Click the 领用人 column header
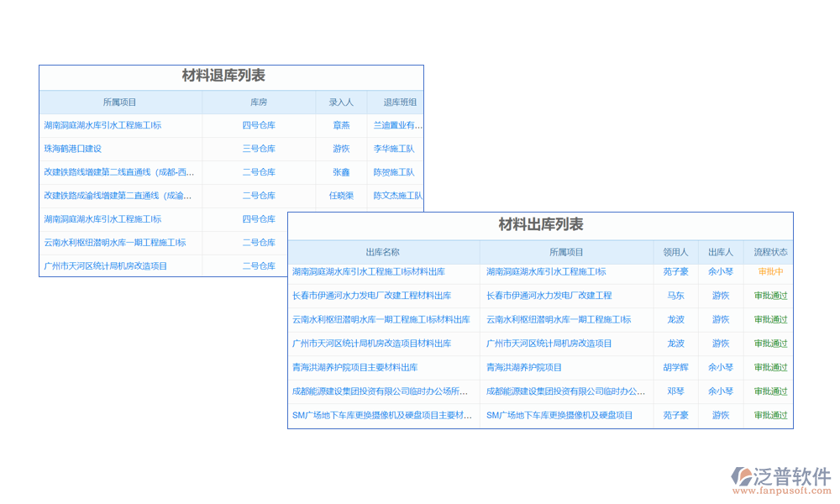This screenshot has width=840, height=504. click(x=675, y=252)
